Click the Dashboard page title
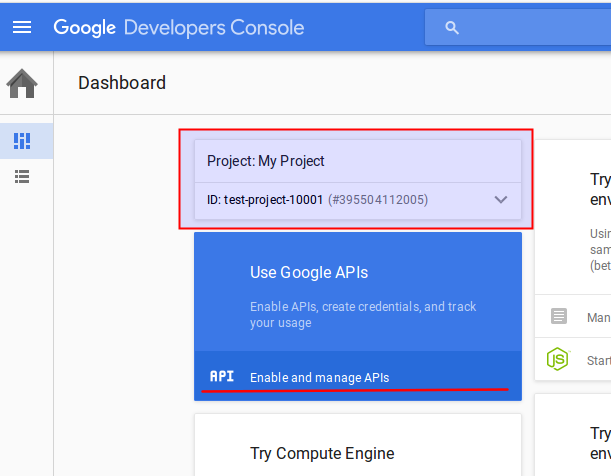The image size is (611, 476). pyautogui.click(x=122, y=83)
